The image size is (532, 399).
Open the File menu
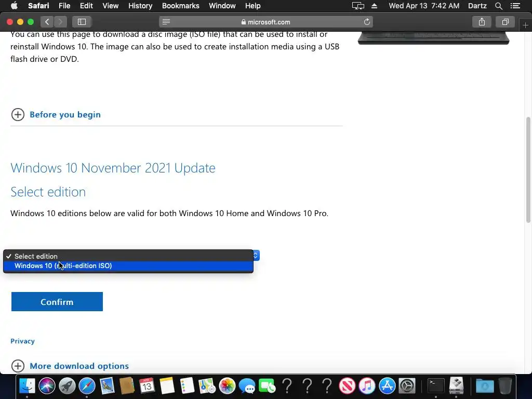64,6
